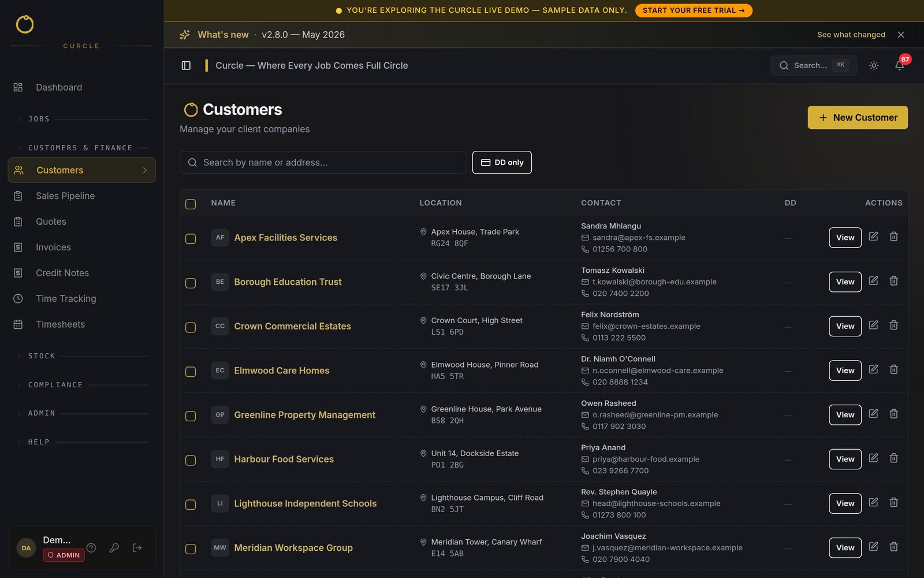Tick checkbox for Crown Commercial Estates
This screenshot has width=924, height=578.
click(x=191, y=327)
